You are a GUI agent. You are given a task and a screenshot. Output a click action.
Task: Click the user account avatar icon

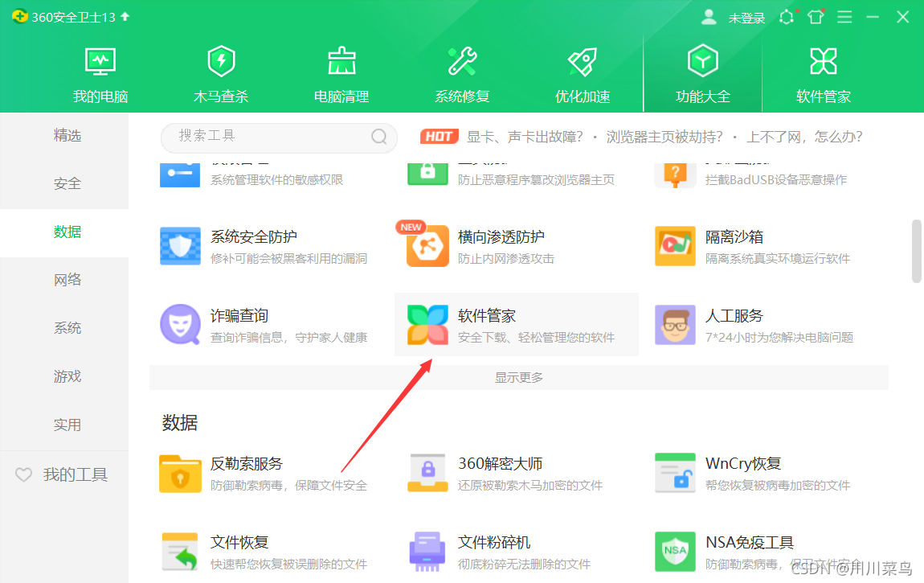[x=709, y=17]
